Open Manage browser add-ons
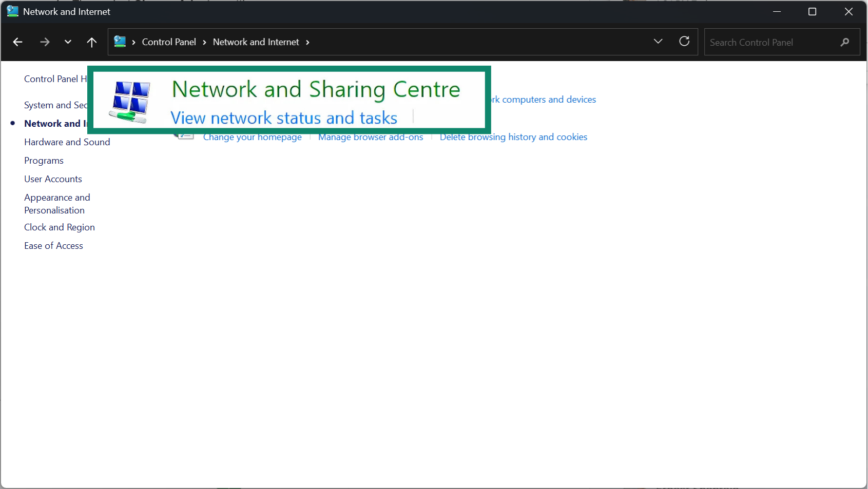 click(370, 137)
